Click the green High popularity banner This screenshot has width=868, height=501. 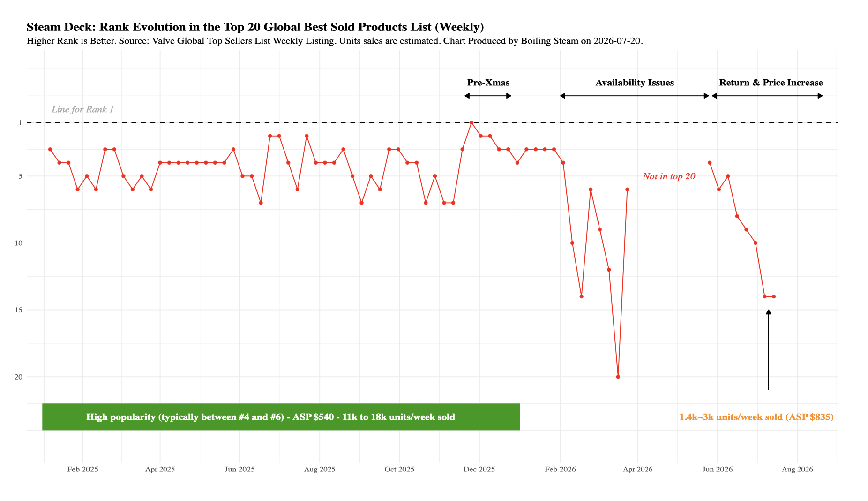[x=281, y=417]
